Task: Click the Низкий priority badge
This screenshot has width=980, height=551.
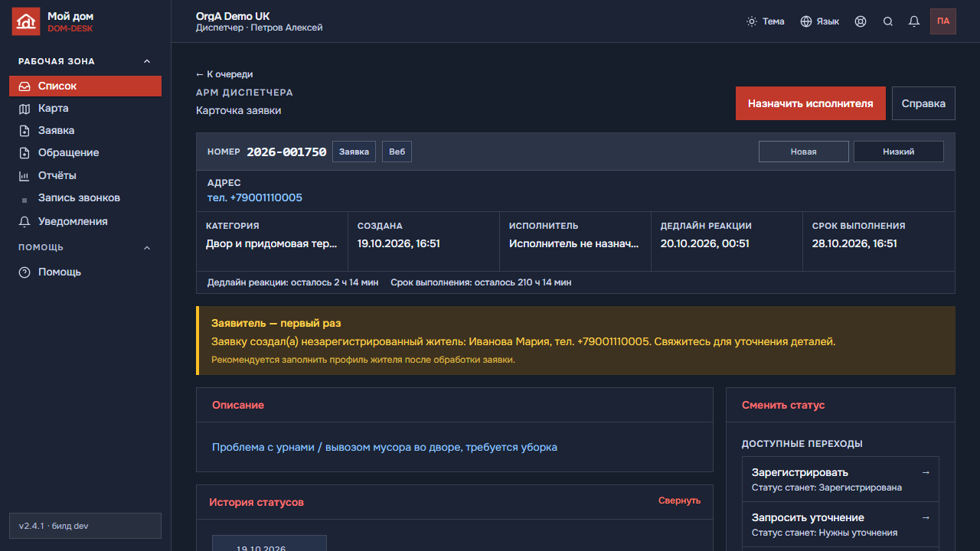Action: click(899, 152)
